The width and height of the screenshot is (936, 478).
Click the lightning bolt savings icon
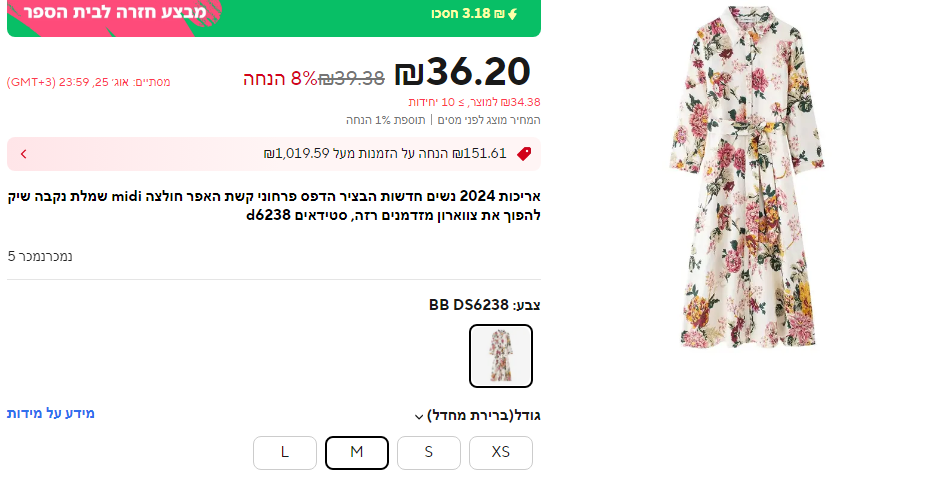[513, 14]
